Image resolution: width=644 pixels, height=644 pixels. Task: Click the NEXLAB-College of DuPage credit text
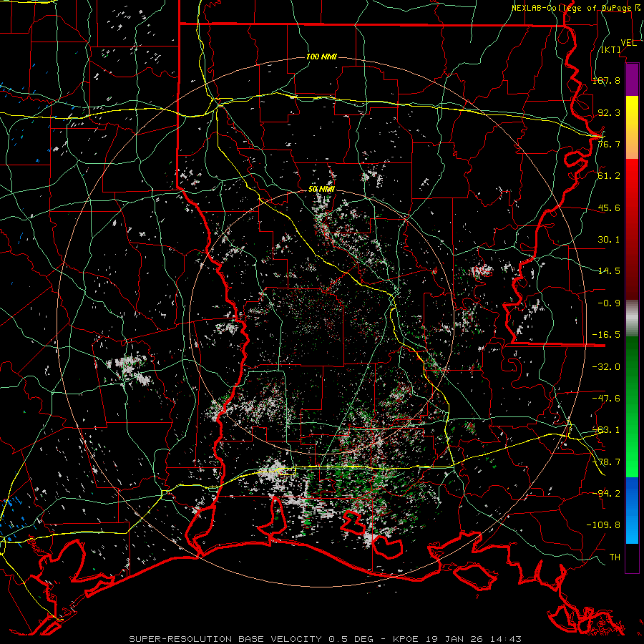(577, 8)
